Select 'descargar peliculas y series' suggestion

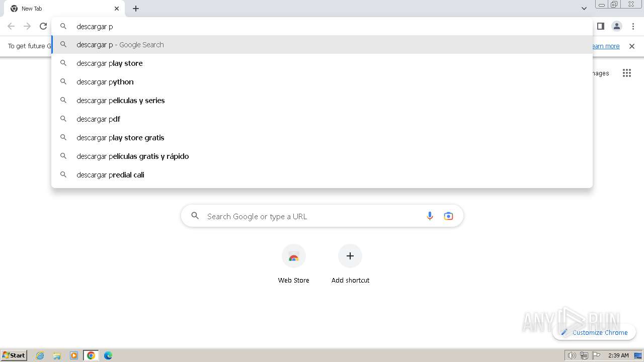322,101
